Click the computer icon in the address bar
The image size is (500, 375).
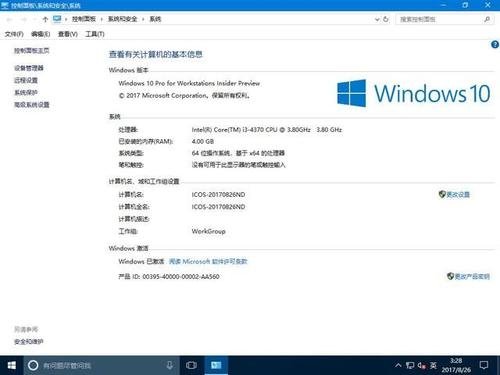(x=57, y=19)
